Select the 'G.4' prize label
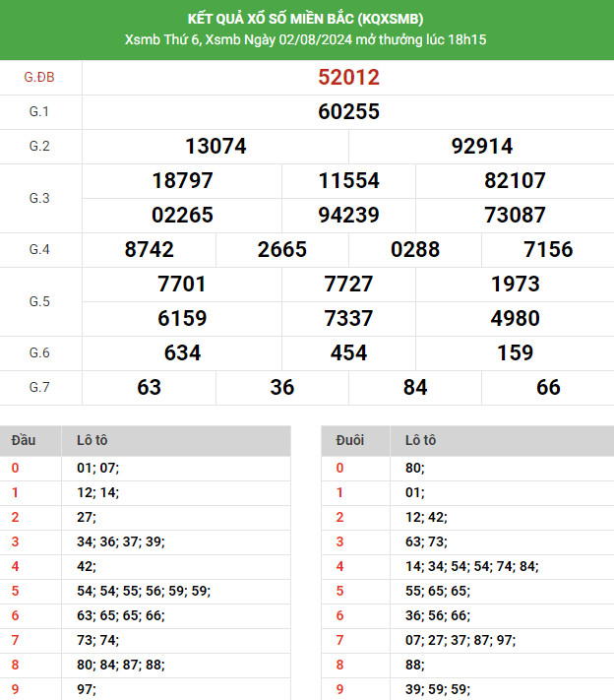The image size is (614, 700). (x=39, y=249)
